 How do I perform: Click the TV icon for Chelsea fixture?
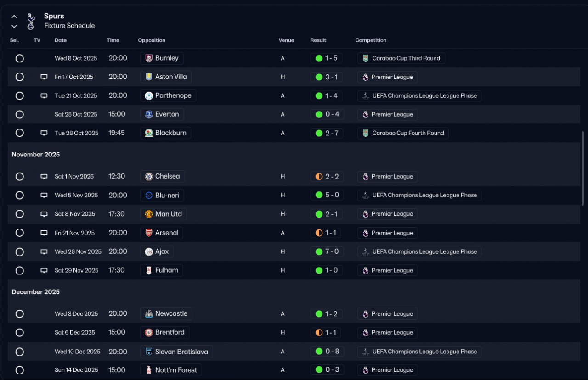point(44,177)
